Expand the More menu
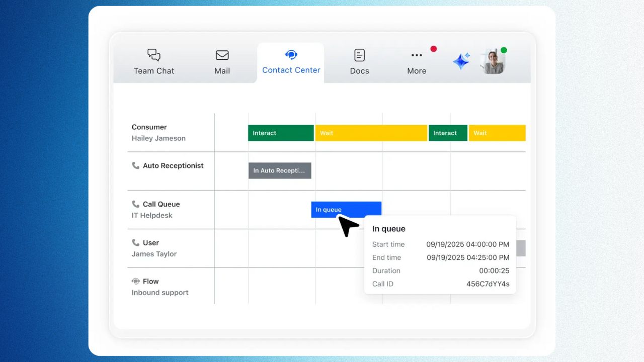The image size is (644, 362). coord(416,62)
